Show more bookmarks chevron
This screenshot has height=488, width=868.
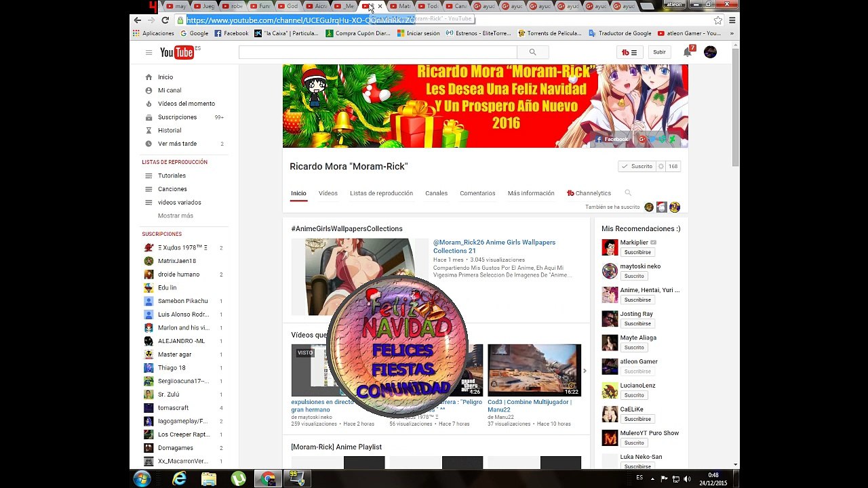click(x=732, y=33)
